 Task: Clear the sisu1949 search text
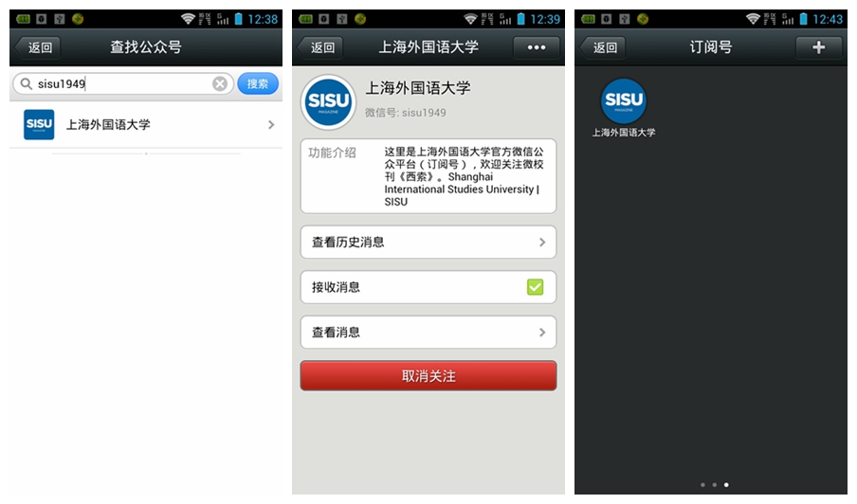coord(220,83)
